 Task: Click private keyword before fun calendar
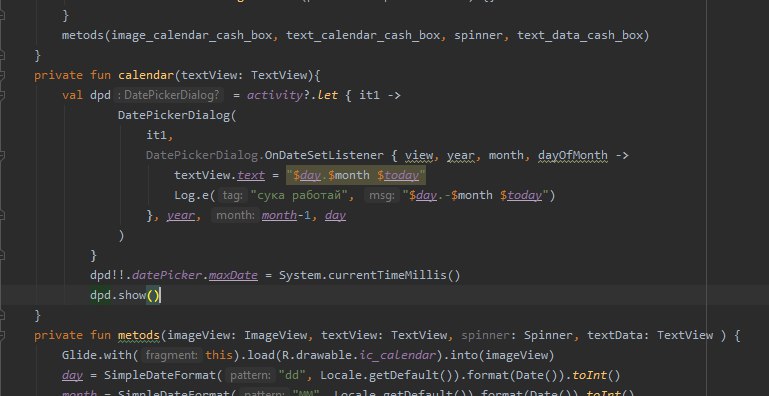tap(58, 75)
